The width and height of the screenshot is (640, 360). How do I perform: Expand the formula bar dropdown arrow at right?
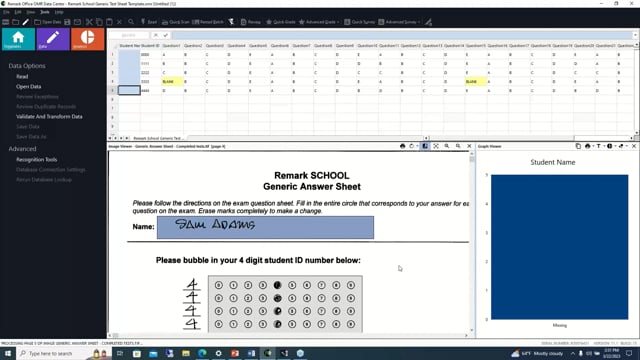click(635, 36)
